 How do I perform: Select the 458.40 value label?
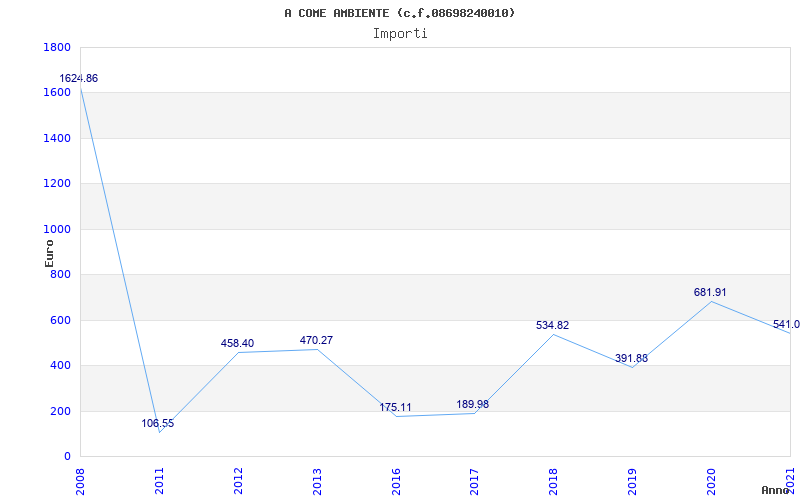pyautogui.click(x=237, y=343)
